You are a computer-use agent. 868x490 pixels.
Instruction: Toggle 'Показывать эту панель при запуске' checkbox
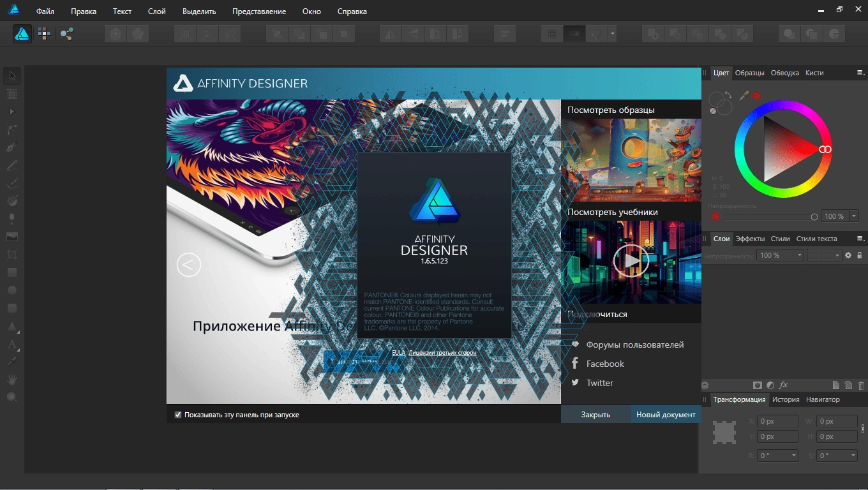pyautogui.click(x=178, y=415)
